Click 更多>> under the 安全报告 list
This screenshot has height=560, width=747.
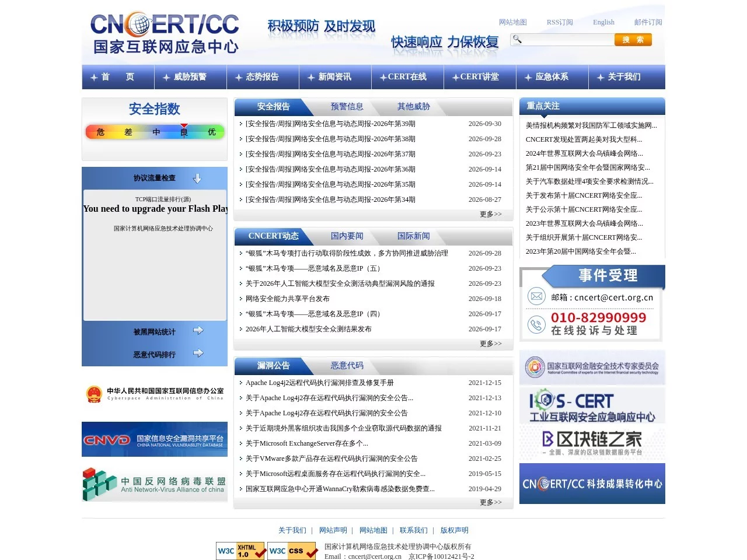pos(490,215)
